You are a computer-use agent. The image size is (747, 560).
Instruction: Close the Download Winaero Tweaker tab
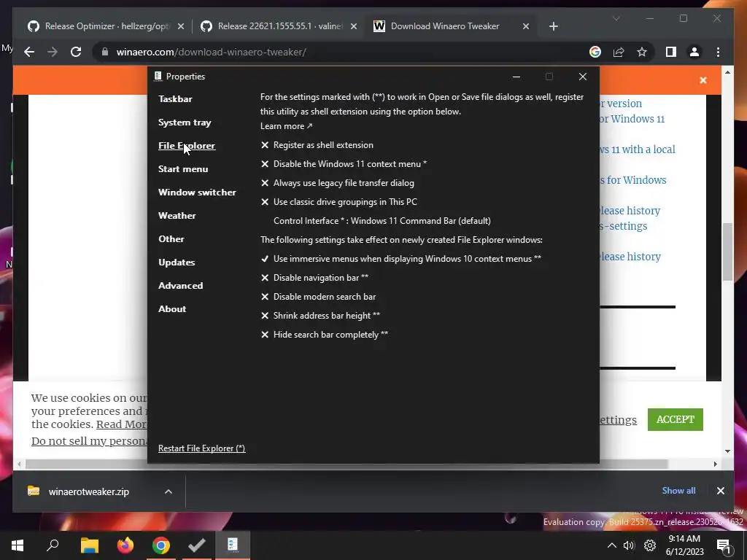525,26
